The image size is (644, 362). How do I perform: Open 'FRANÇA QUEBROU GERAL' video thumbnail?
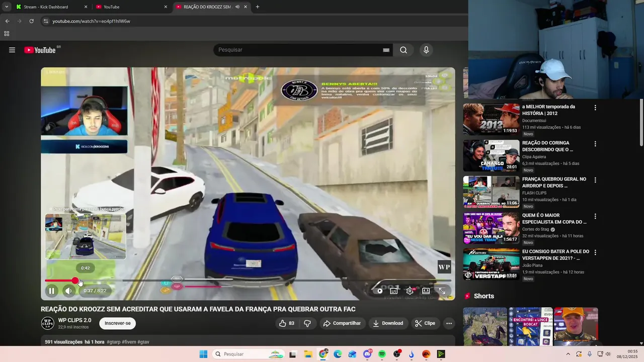491,192
